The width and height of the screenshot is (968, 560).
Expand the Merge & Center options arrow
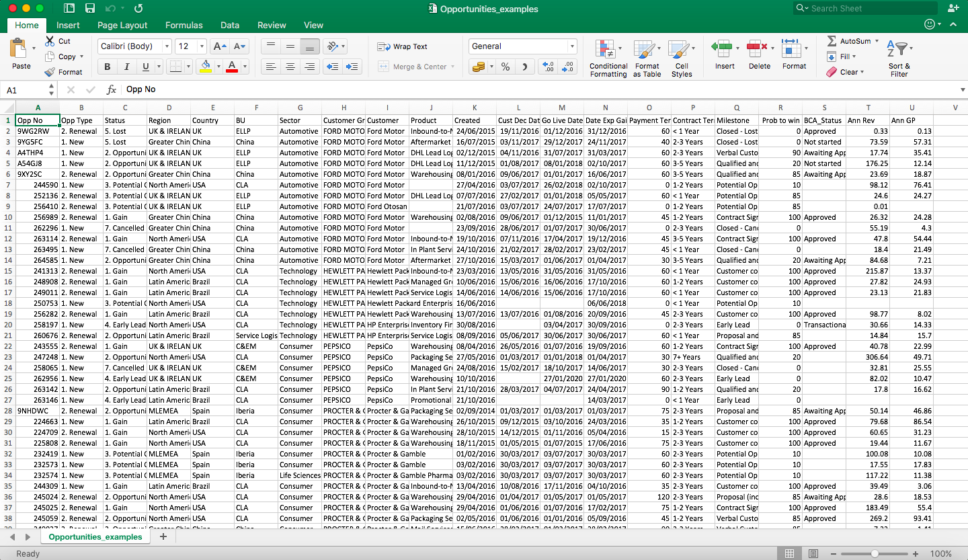(x=452, y=67)
